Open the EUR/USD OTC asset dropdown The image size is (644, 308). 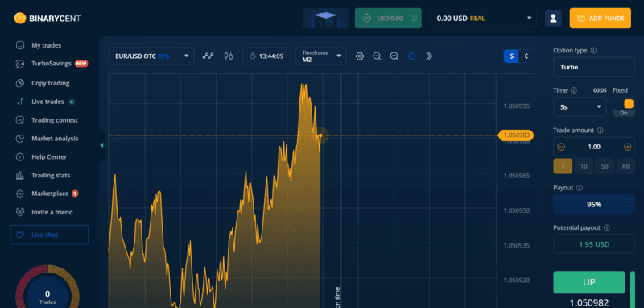click(x=151, y=56)
